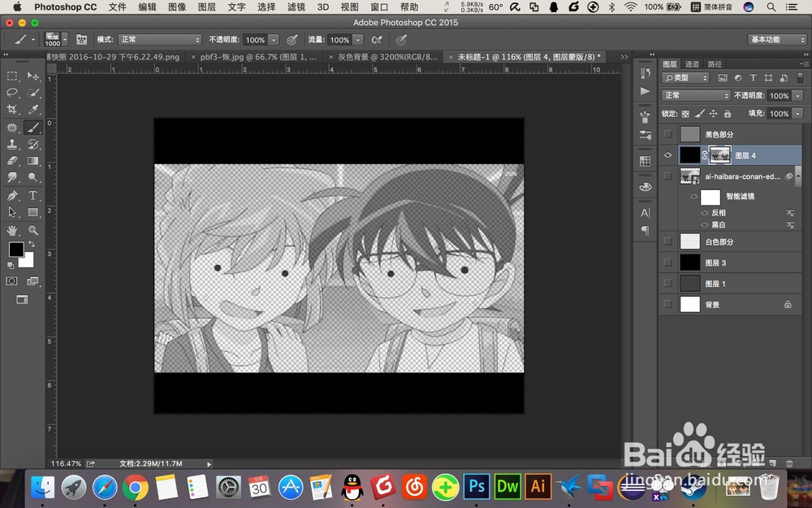Viewport: 812px width, 508px height.
Task: Switch to the 灰色背景 document tab
Action: pyautogui.click(x=387, y=57)
